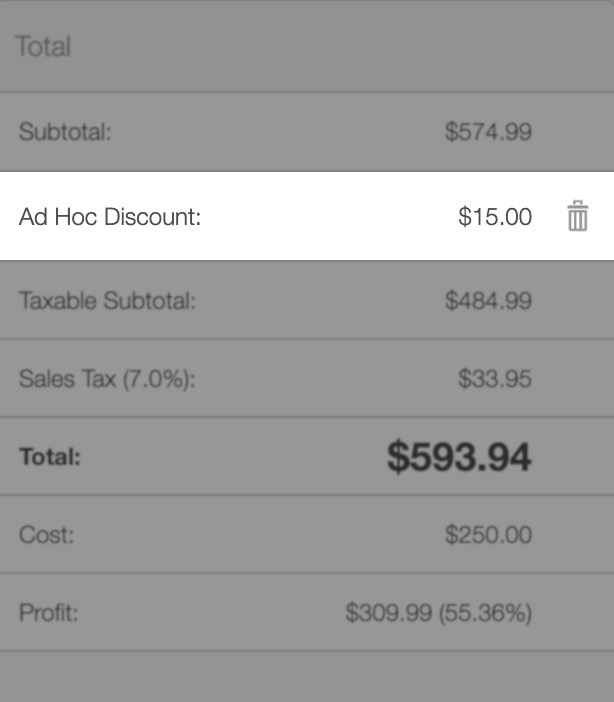Click the Sales Tax label text
Image resolution: width=614 pixels, height=702 pixels.
pyautogui.click(x=67, y=380)
